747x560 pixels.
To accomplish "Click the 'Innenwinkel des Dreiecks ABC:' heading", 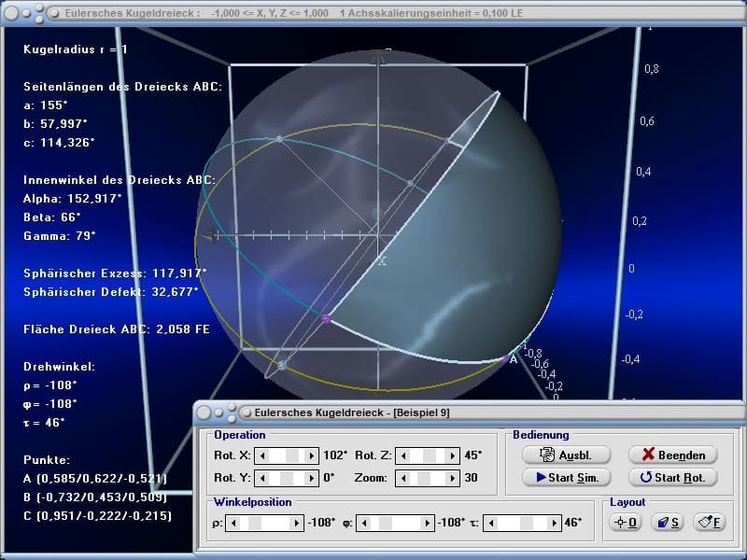I will coord(120,180).
